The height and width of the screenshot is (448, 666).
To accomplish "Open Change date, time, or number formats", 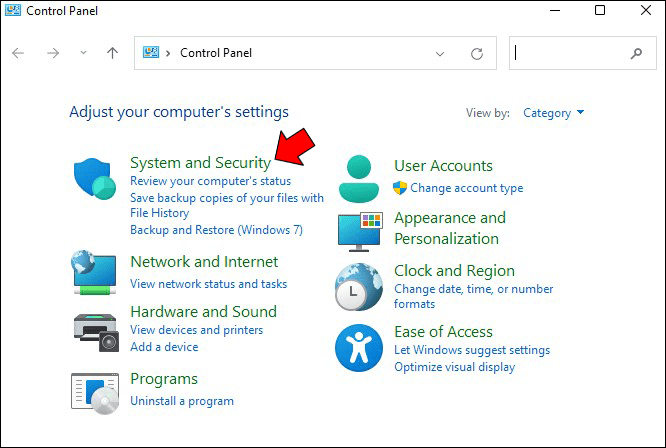I will click(473, 296).
